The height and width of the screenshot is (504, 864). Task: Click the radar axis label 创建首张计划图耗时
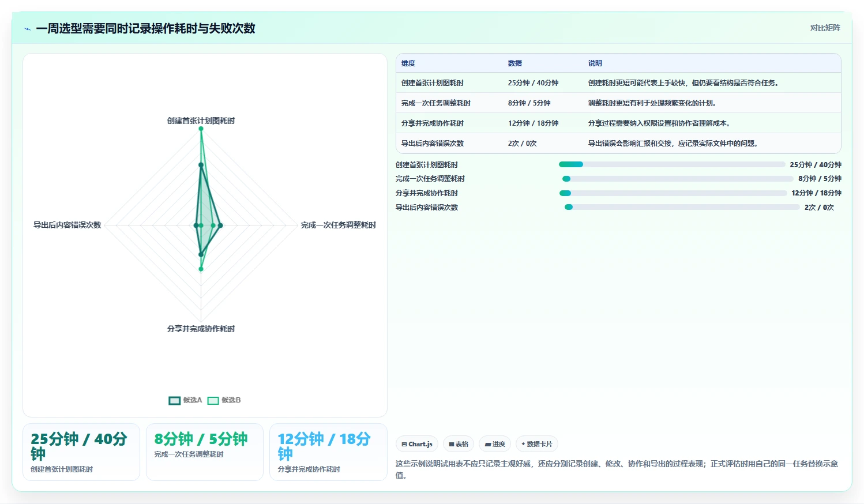coord(201,121)
